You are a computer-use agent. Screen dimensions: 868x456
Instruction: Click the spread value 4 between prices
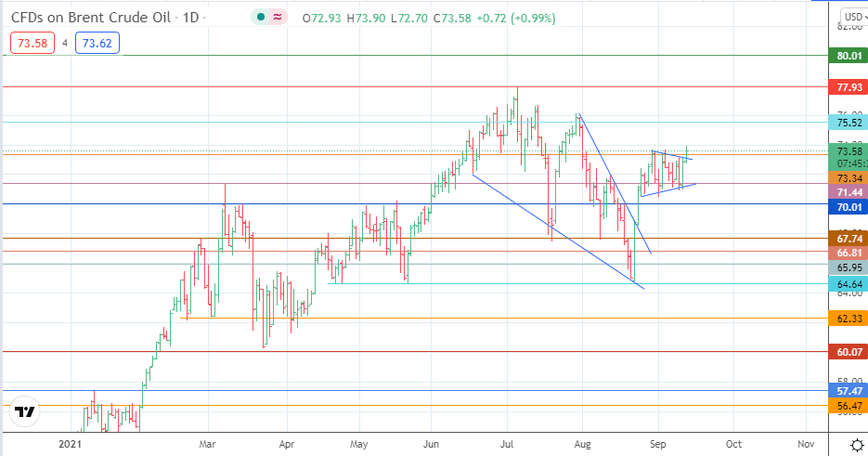(x=65, y=44)
